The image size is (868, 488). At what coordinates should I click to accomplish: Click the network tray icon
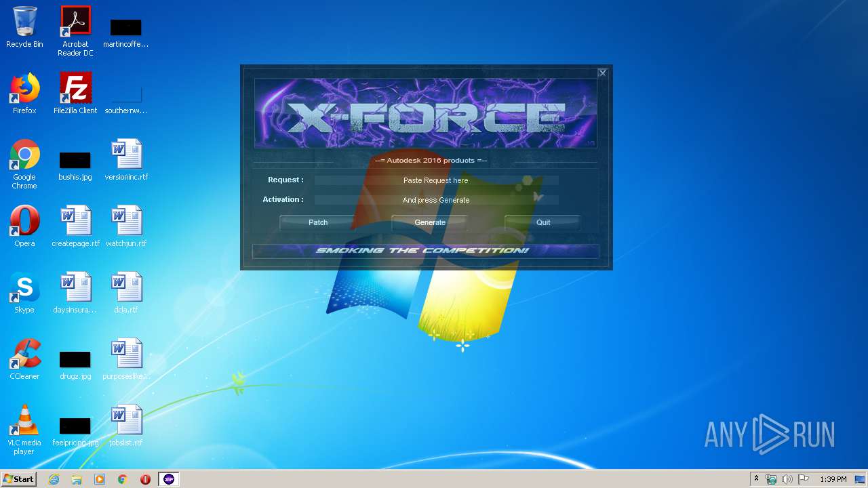point(771,479)
